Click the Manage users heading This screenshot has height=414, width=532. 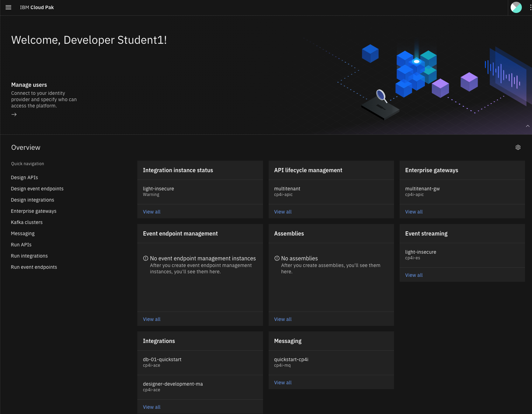tap(29, 85)
